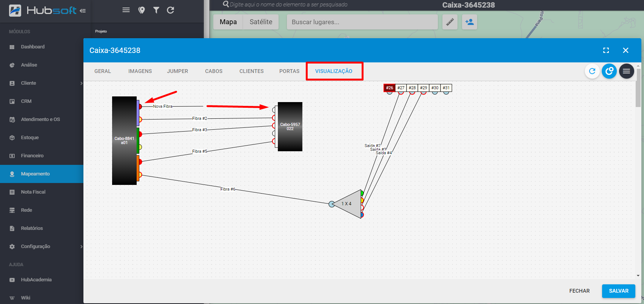The height and width of the screenshot is (304, 644).
Task: Switch to CLIENTES tab
Action: coord(251,71)
